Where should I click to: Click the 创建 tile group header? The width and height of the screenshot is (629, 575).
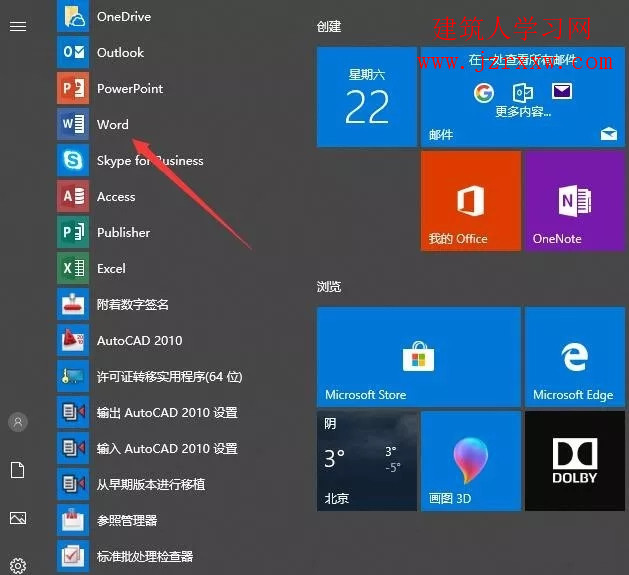pos(329,27)
